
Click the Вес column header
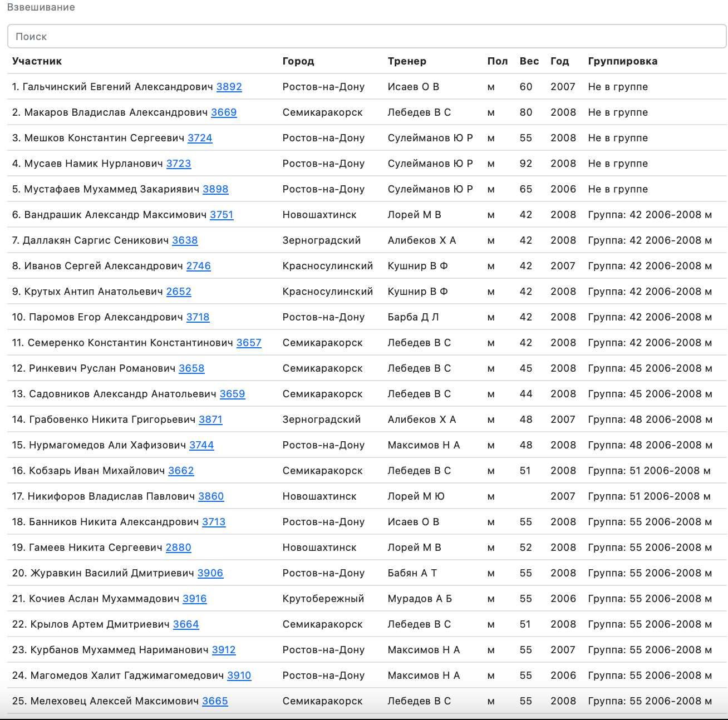tap(529, 61)
